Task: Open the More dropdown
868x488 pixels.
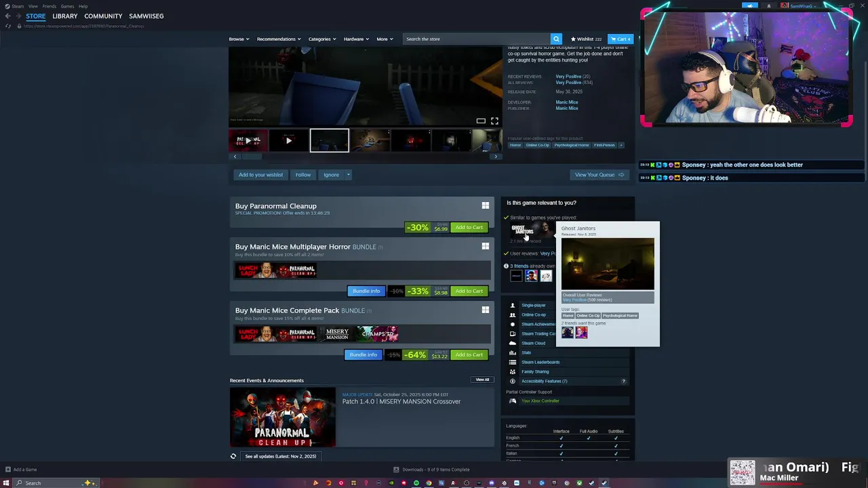Action: [x=384, y=39]
